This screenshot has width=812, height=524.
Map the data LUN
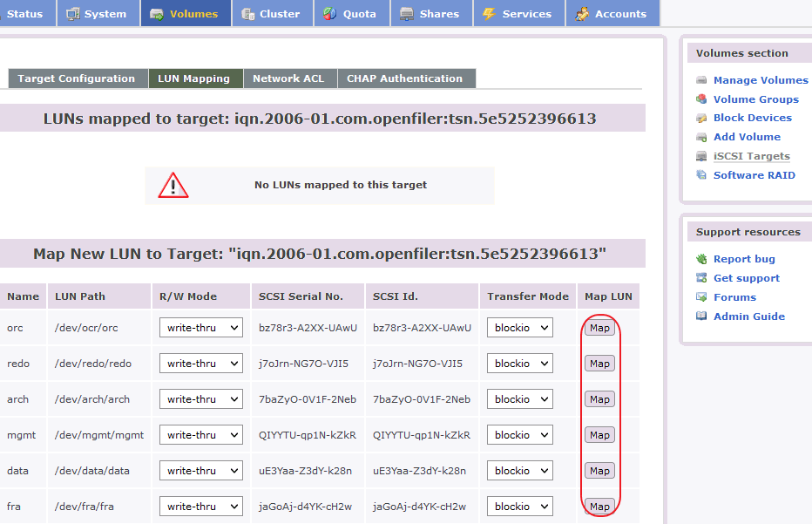click(599, 471)
